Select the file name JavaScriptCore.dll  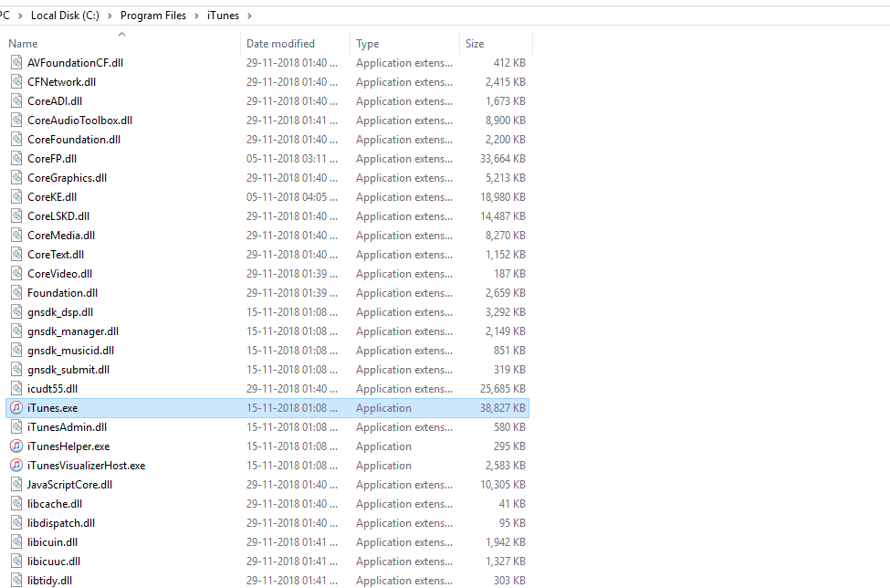[69, 485]
